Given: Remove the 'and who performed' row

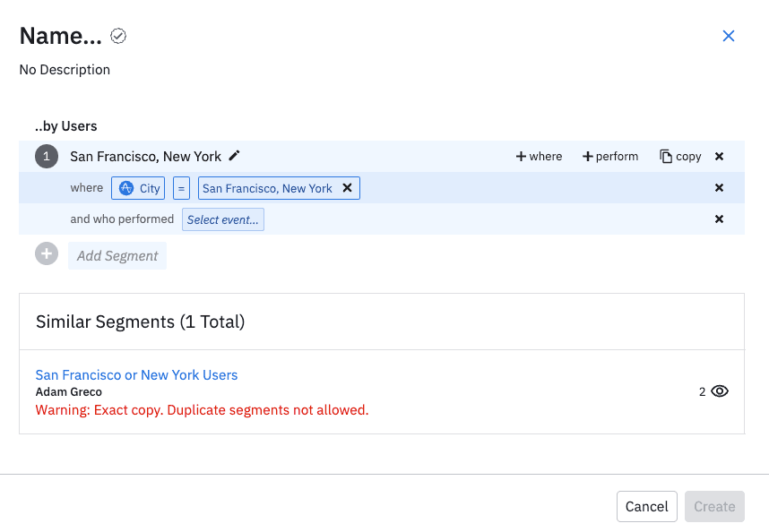Looking at the screenshot, I should [719, 219].
